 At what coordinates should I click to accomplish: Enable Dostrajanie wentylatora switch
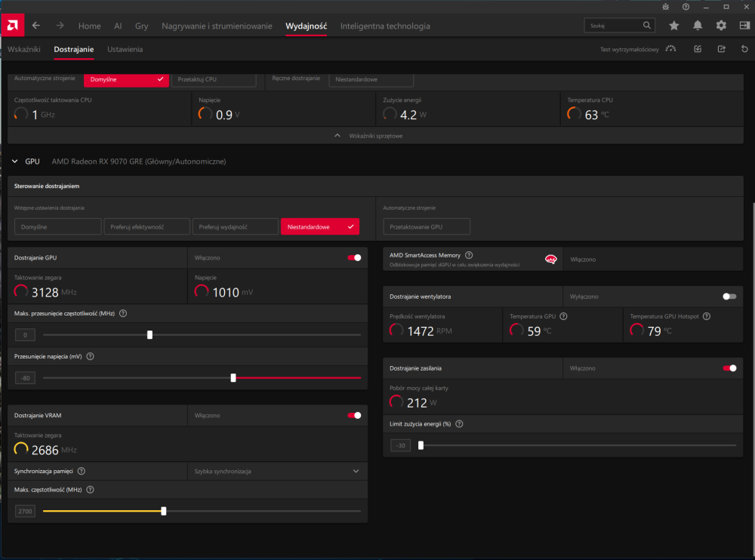pos(729,297)
